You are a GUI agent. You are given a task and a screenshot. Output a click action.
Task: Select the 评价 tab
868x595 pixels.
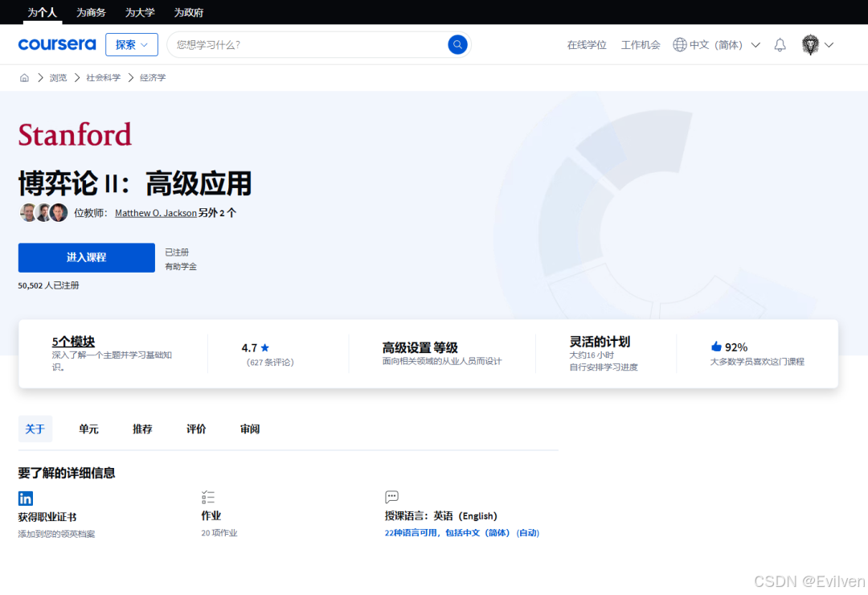(x=196, y=429)
